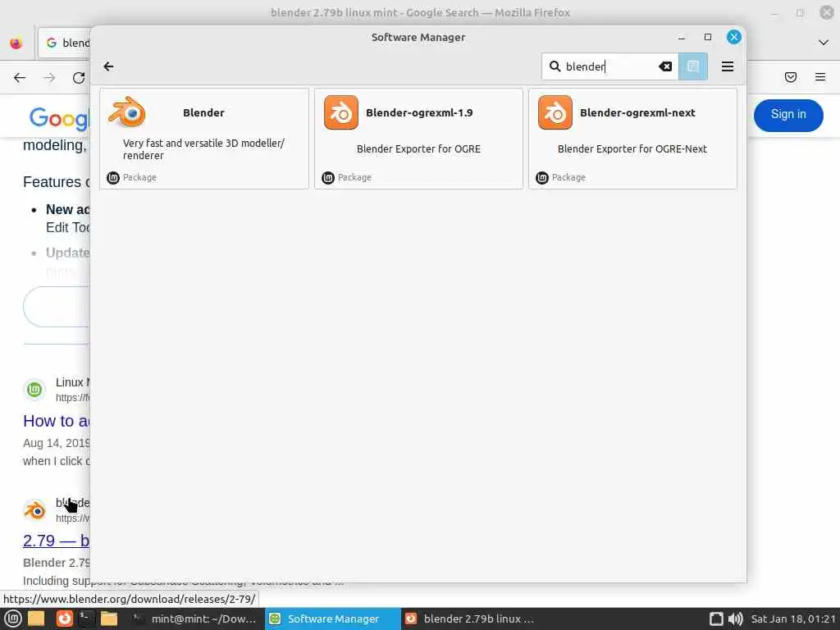Open the Blender-ogrexml-1.9 package icon
The height and width of the screenshot is (630, 840).
340,112
